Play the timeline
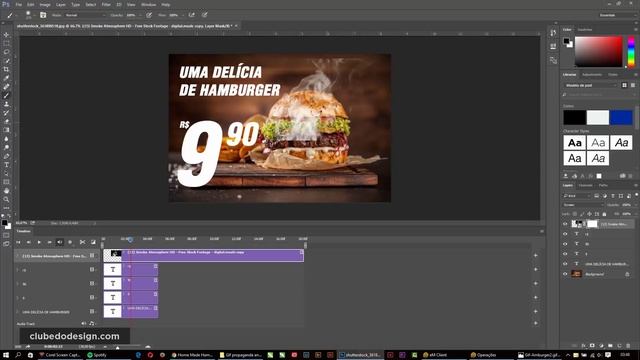The width and height of the screenshot is (640, 360). pyautogui.click(x=39, y=242)
